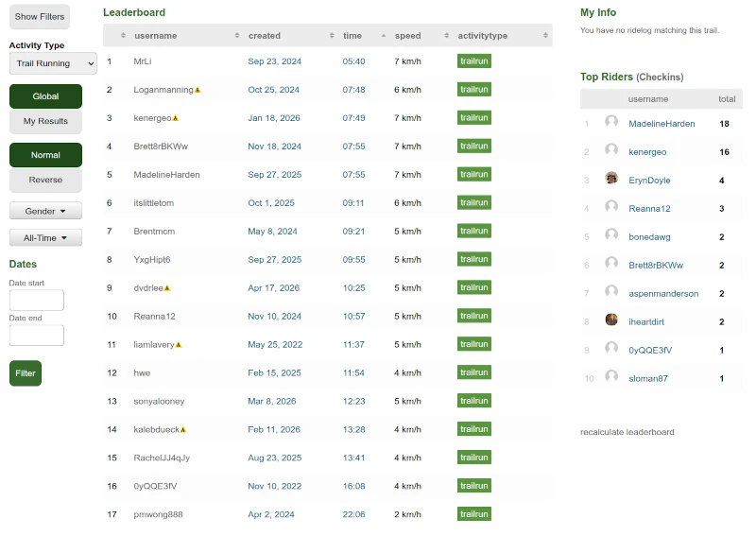Screen dimensions: 756x553
Task: Open the May 25, 2022 created date link
Action: pyautogui.click(x=275, y=345)
